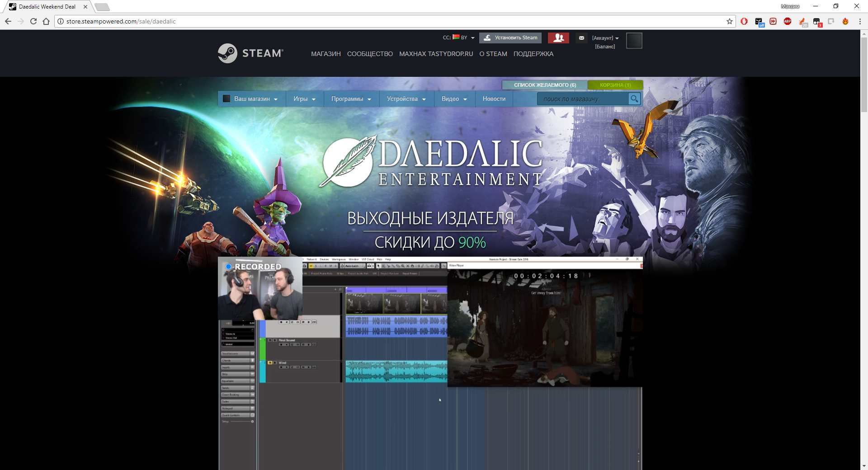
Task: Open КОРЗИНА (1) shopping cart
Action: coord(615,85)
